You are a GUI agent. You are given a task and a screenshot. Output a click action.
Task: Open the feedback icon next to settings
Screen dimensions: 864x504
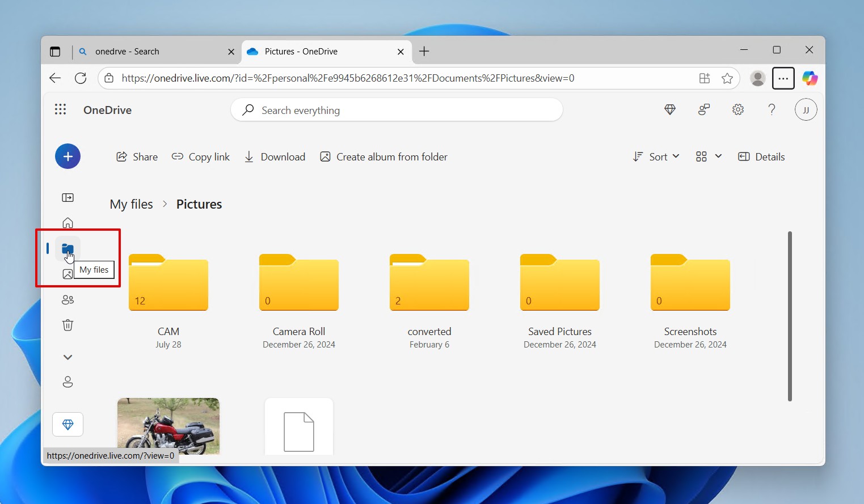[x=704, y=109]
